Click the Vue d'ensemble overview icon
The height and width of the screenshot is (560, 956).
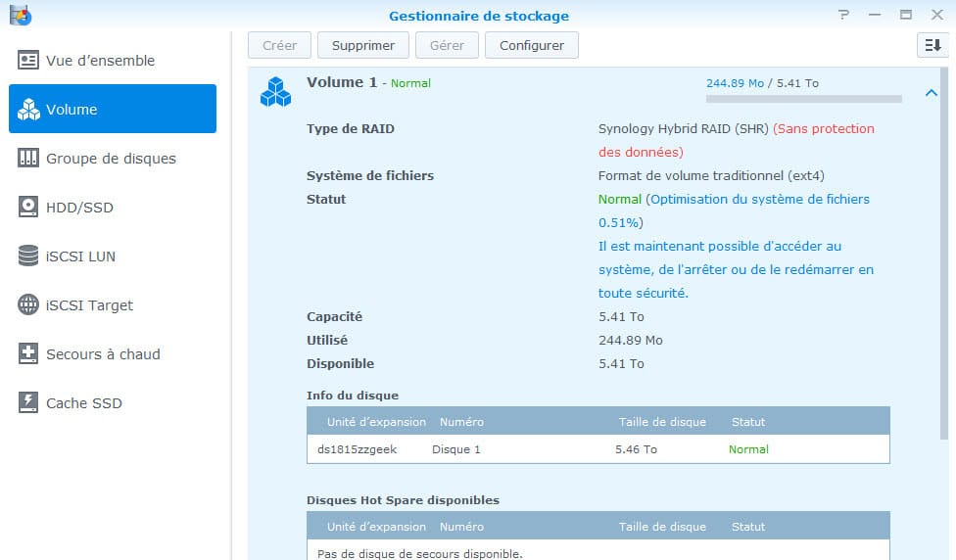pyautogui.click(x=28, y=61)
